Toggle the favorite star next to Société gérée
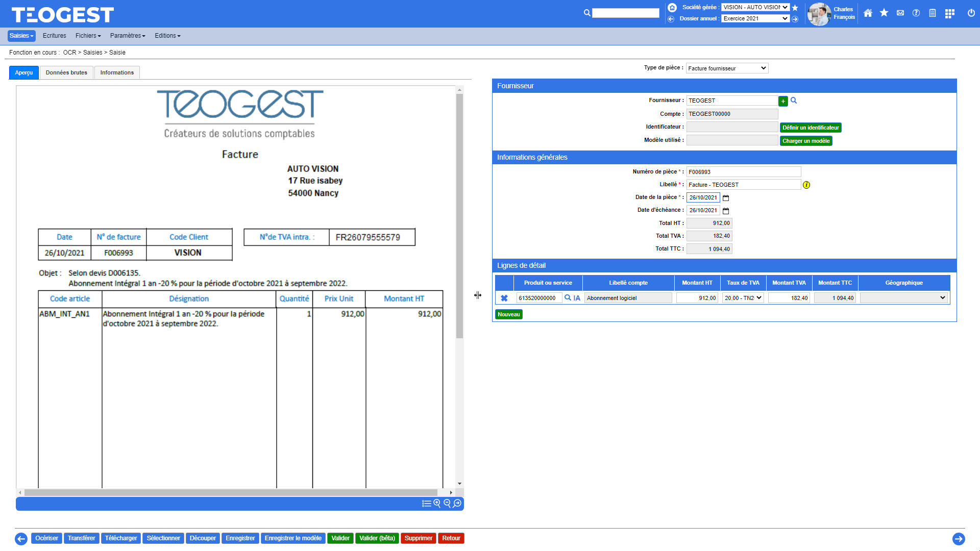Screen dimensions: 980x551 (x=795, y=7)
